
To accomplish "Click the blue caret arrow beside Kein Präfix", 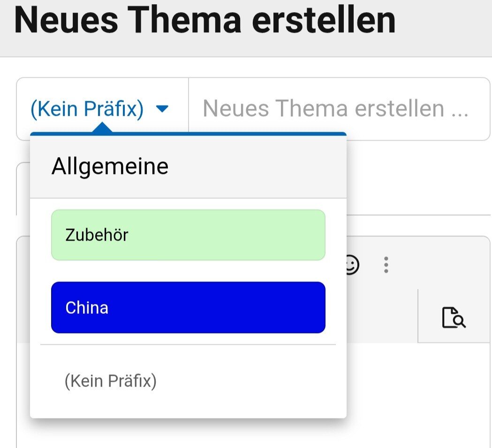I will [162, 109].
